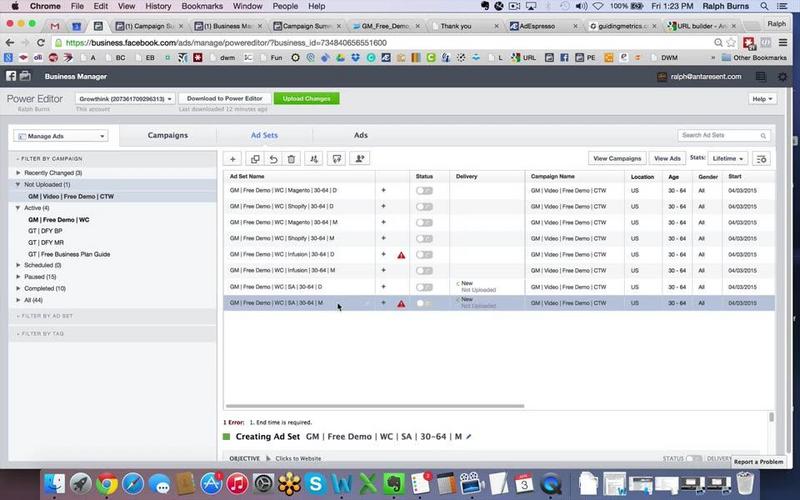
Task: Toggle the STATUS switch in Creating Ad Set panel
Action: [693, 458]
